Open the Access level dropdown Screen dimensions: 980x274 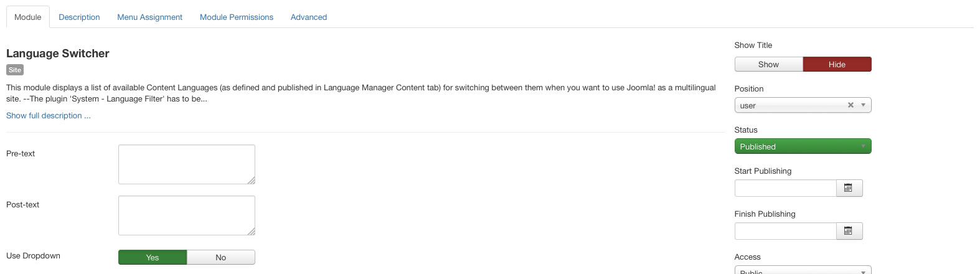tap(803, 271)
